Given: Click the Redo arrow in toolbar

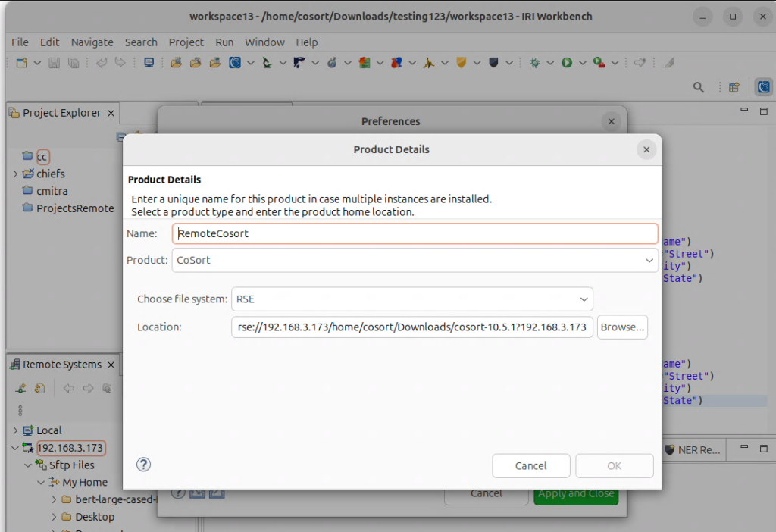Looking at the screenshot, I should tap(120, 63).
